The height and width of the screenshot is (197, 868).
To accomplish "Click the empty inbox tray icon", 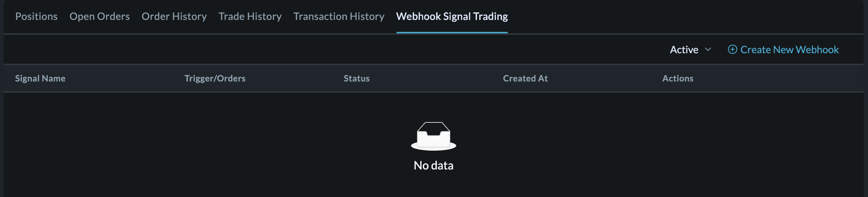I will [434, 136].
